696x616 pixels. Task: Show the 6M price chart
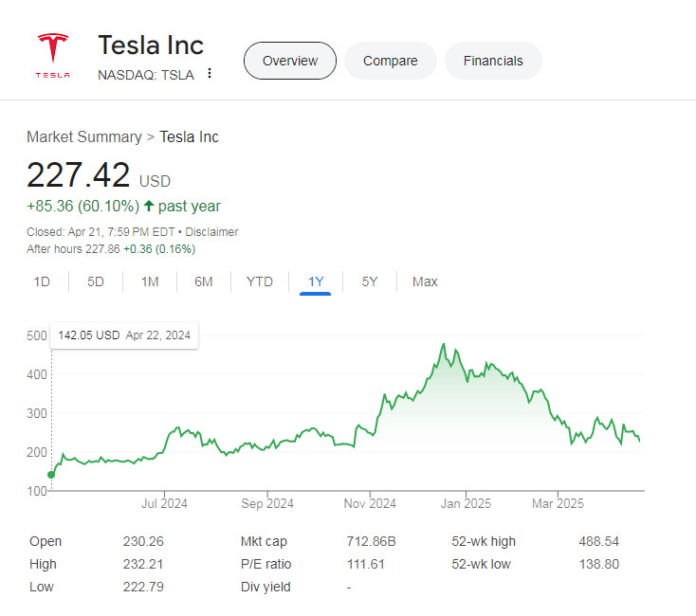[204, 281]
